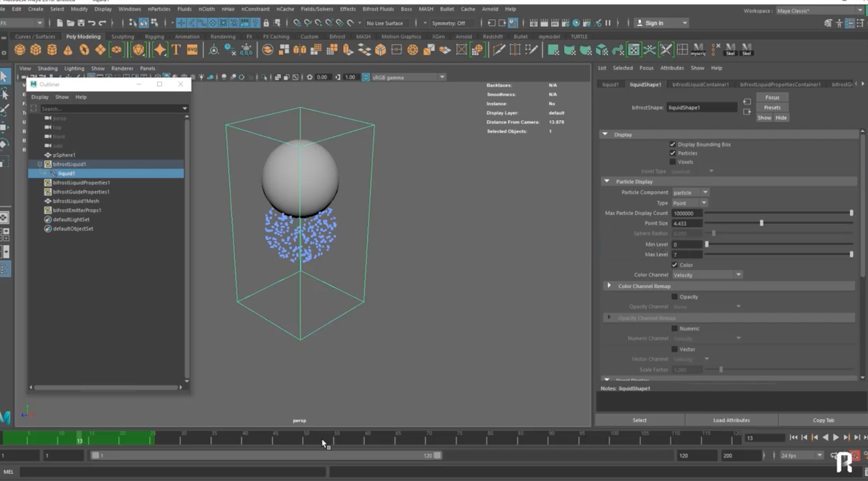Click the lock selection padlock icon
This screenshot has height=481, width=868.
[x=266, y=23]
